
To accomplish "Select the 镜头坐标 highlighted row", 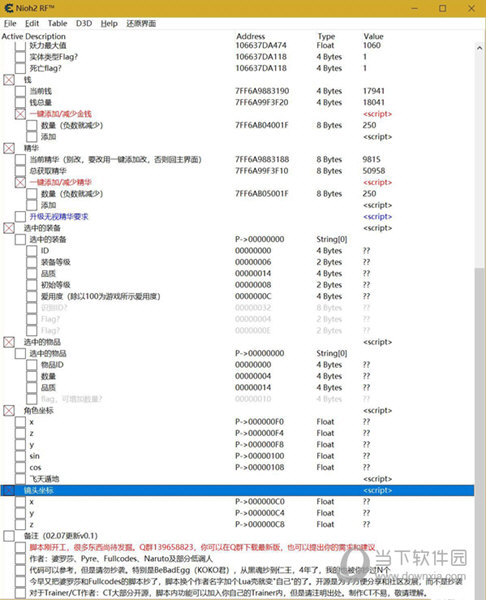I will [237, 490].
